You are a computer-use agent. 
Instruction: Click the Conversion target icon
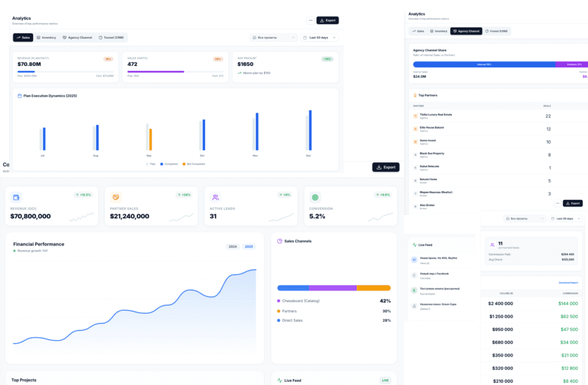click(x=315, y=197)
